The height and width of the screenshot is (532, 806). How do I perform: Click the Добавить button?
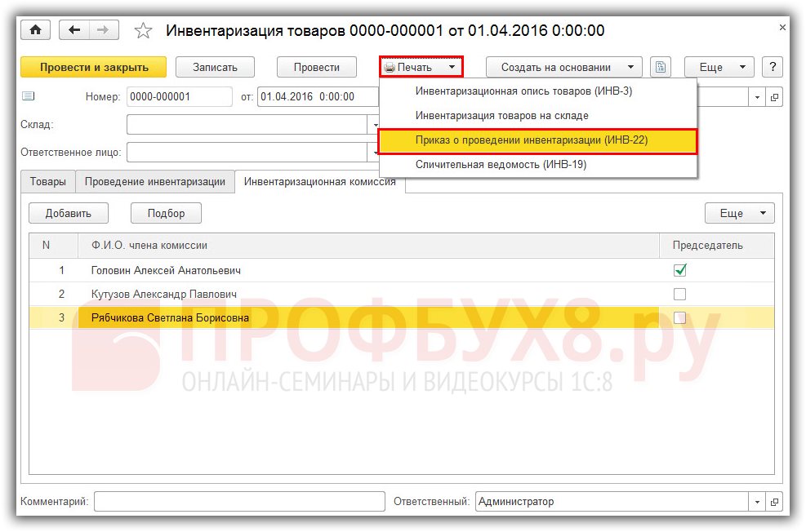coord(70,213)
